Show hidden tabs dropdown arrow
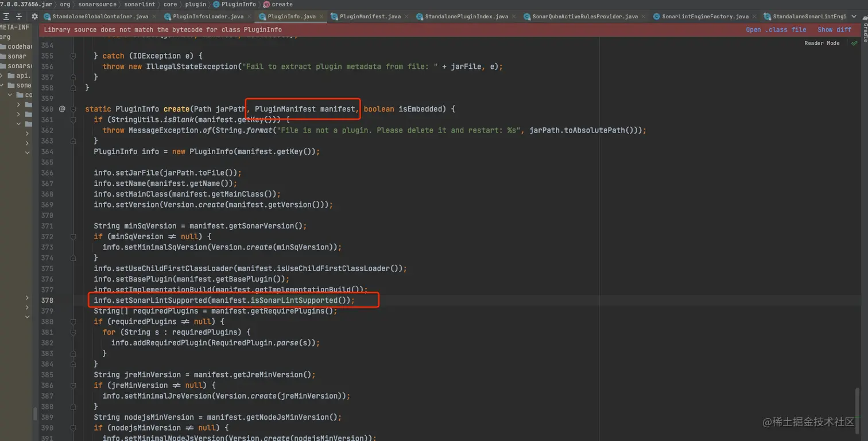The height and width of the screenshot is (441, 868). point(855,17)
